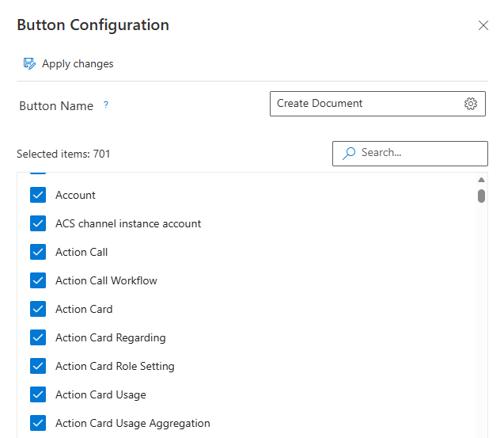Open the gear settings in Button Name field
The width and height of the screenshot is (504, 438).
point(471,104)
